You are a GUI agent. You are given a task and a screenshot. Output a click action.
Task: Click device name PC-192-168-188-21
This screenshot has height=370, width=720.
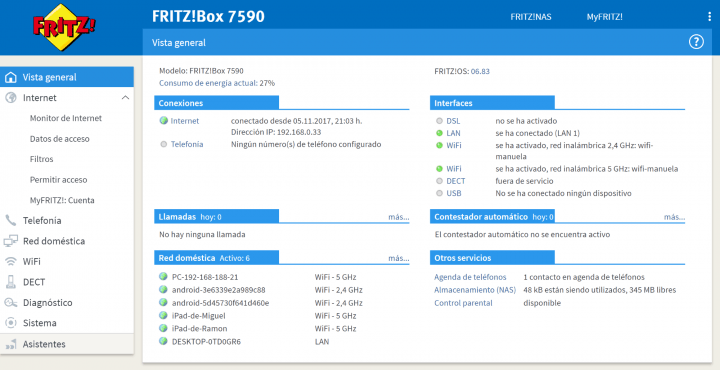(x=205, y=277)
